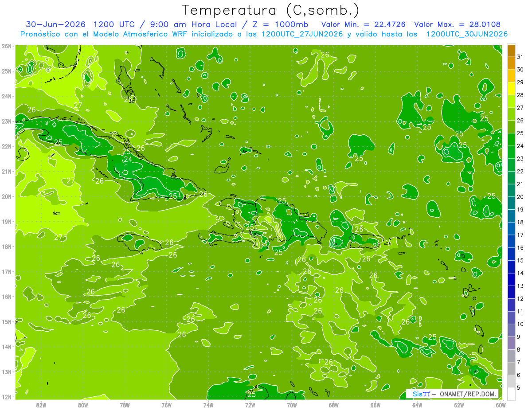Select the date text "30-Jun-2026"
532x411 pixels.
(x=56, y=24)
